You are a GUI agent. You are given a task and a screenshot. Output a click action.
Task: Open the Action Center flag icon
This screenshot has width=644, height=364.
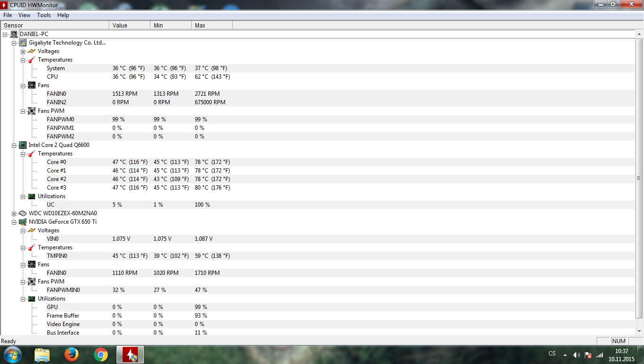pos(588,355)
